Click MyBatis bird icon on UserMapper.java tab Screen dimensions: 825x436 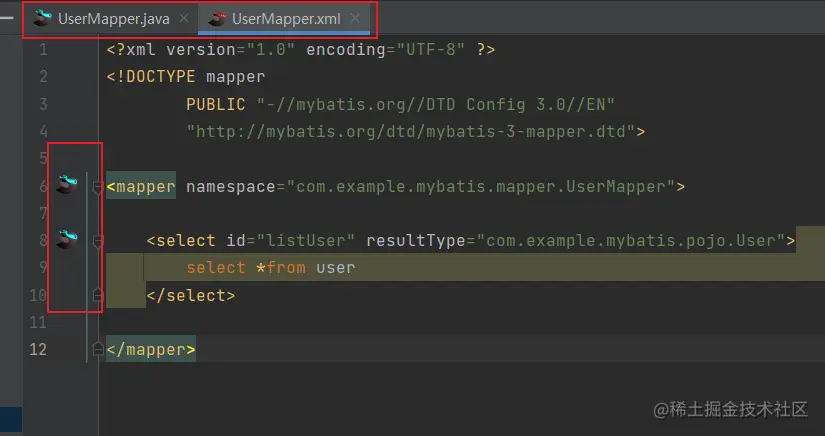42,18
